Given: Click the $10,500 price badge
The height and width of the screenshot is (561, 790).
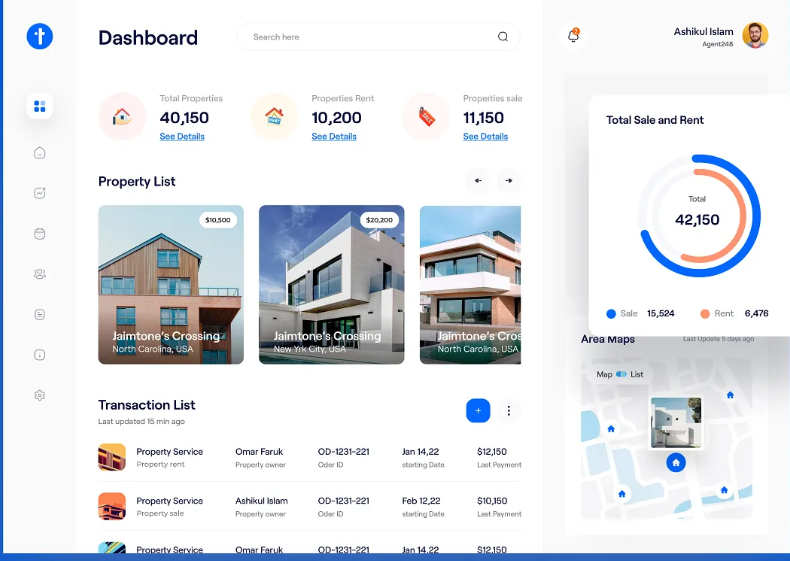Looking at the screenshot, I should [218, 220].
